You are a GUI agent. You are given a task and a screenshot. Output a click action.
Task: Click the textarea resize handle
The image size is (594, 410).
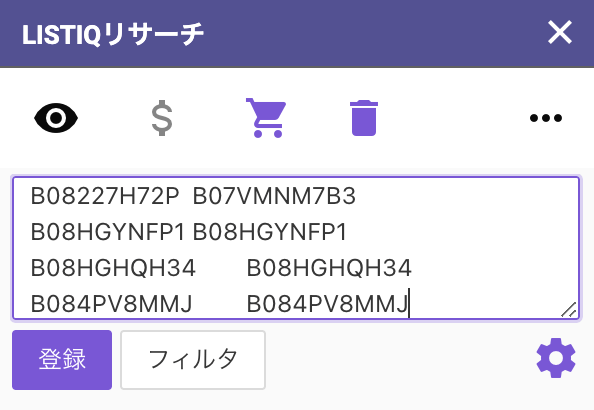point(569,310)
